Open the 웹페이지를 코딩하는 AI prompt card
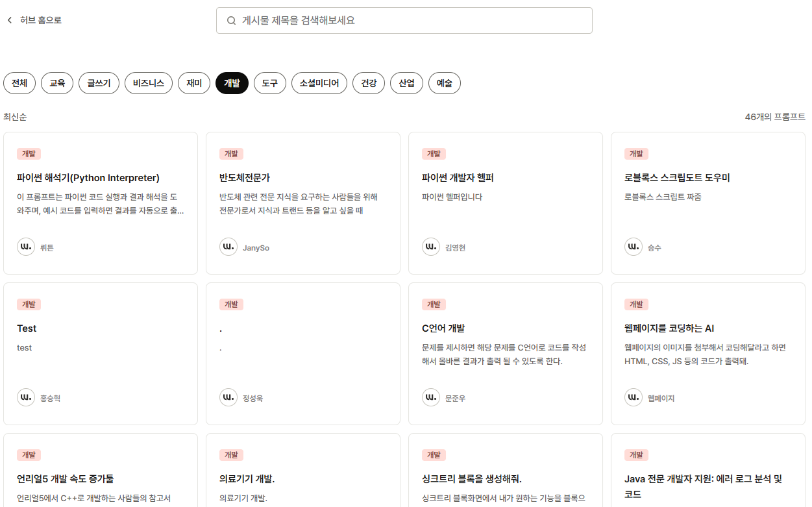This screenshot has height=507, width=812. pyautogui.click(x=707, y=353)
